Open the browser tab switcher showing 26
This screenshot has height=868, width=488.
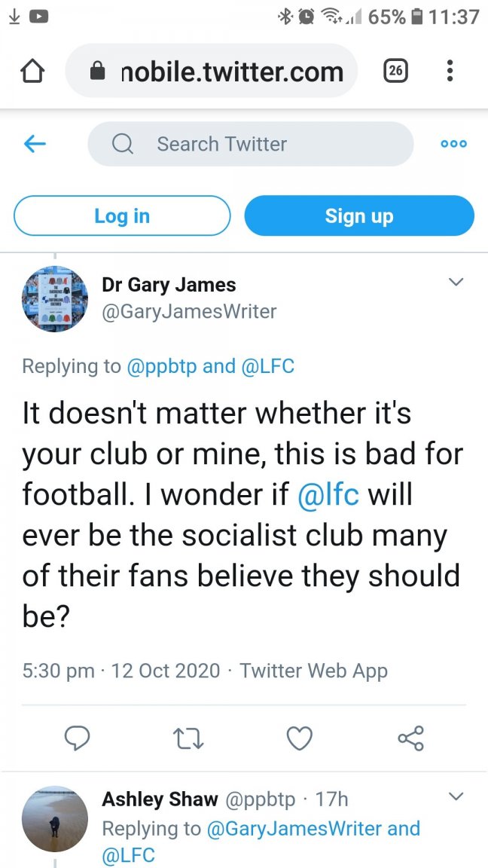tap(396, 70)
